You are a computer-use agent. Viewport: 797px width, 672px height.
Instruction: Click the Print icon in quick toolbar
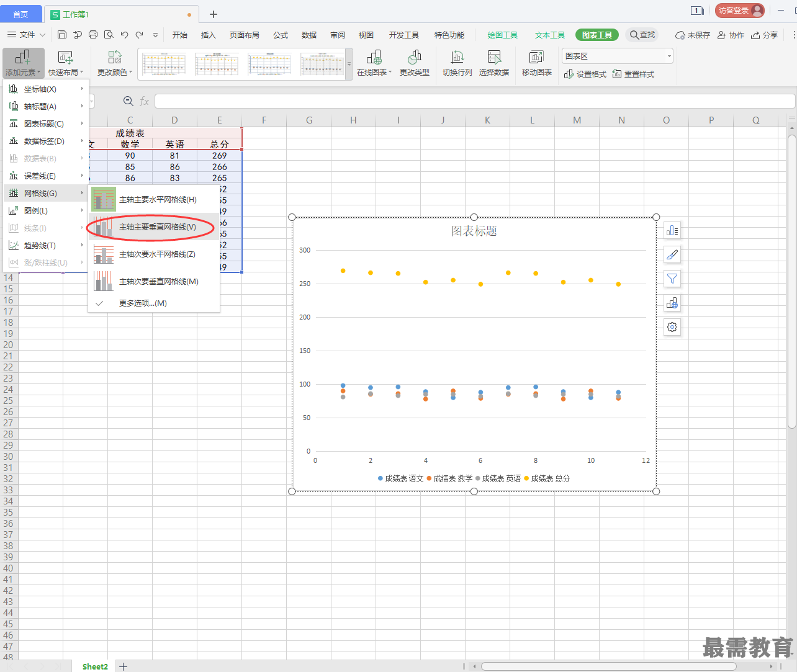click(x=93, y=35)
